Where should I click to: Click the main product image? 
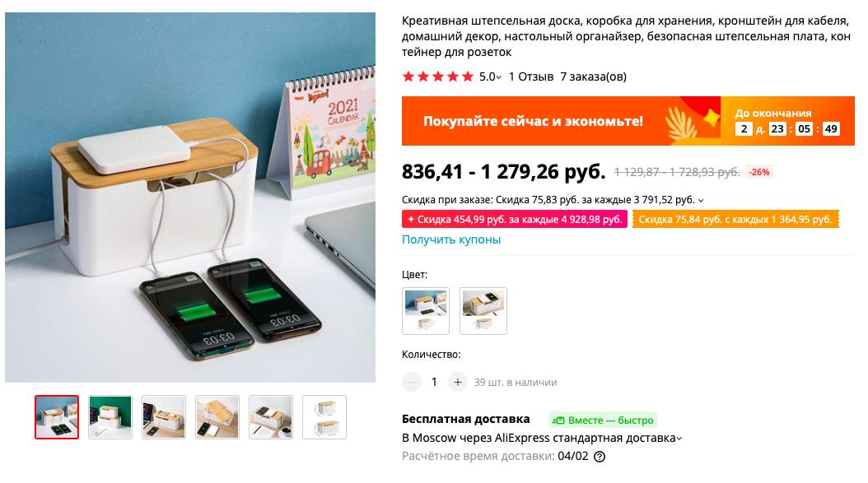tap(190, 197)
